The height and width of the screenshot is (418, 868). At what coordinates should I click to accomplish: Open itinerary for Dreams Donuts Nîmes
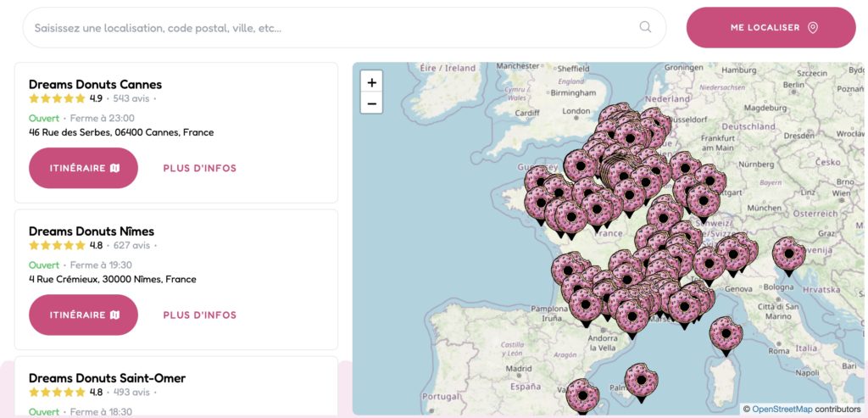tap(84, 315)
